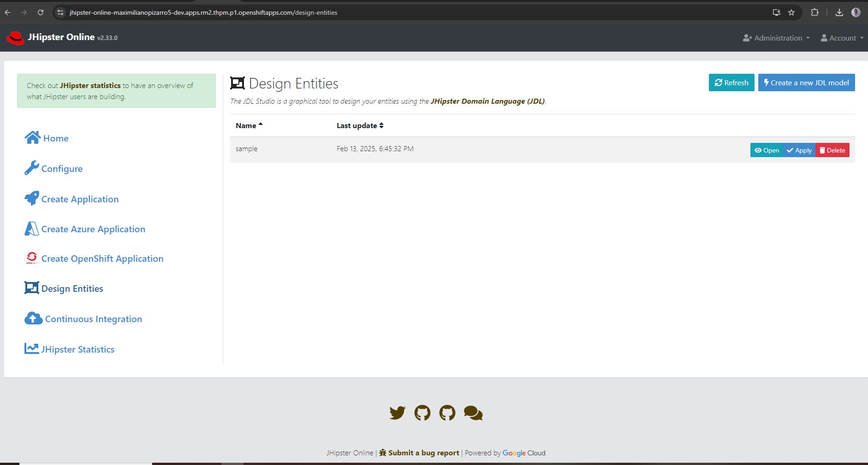Delete the sample JDL model

832,150
